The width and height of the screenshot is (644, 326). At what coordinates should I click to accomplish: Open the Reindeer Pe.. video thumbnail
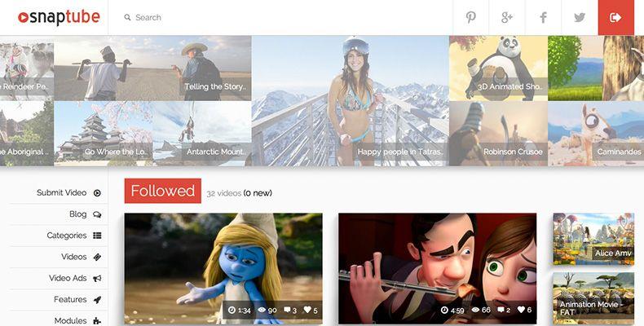point(27,68)
